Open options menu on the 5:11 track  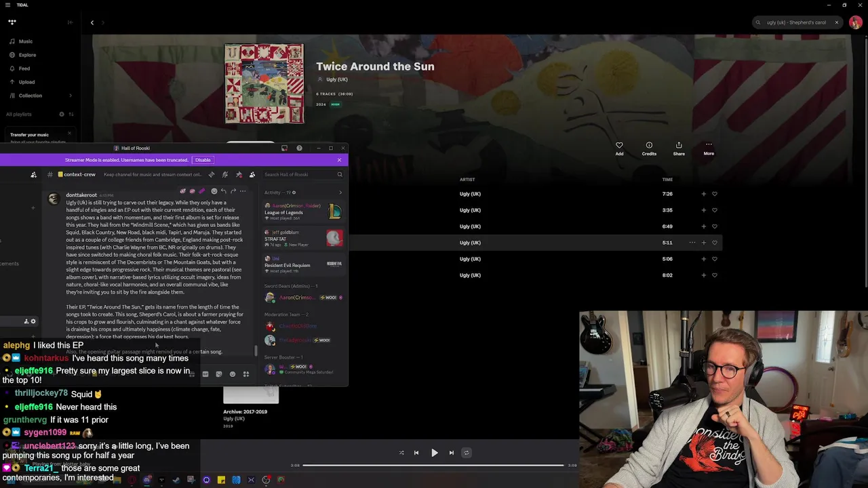(692, 243)
